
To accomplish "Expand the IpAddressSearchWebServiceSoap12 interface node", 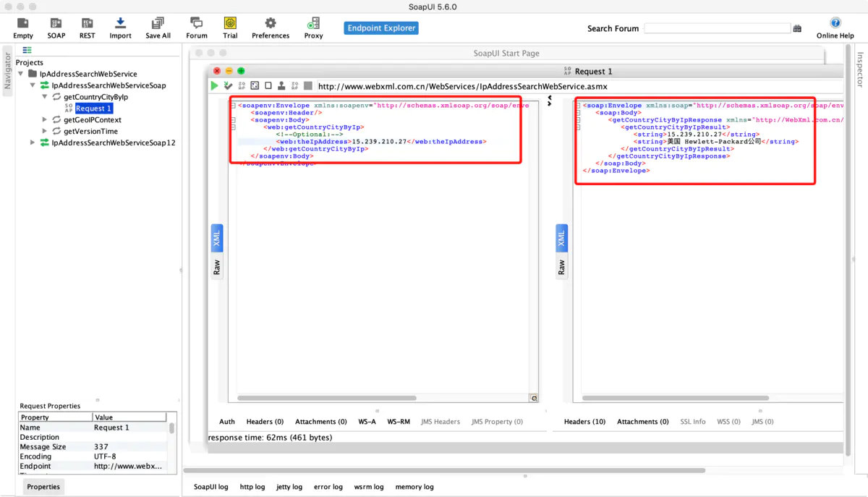I will point(33,143).
